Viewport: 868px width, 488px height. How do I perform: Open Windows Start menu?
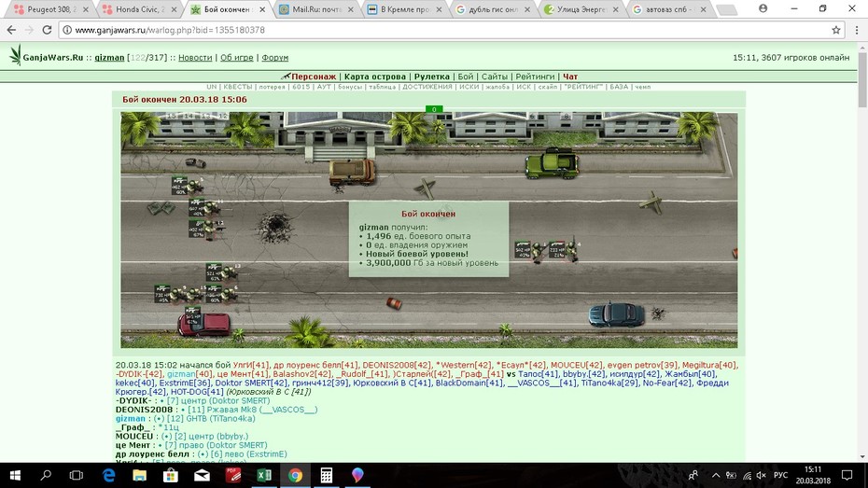(x=15, y=475)
